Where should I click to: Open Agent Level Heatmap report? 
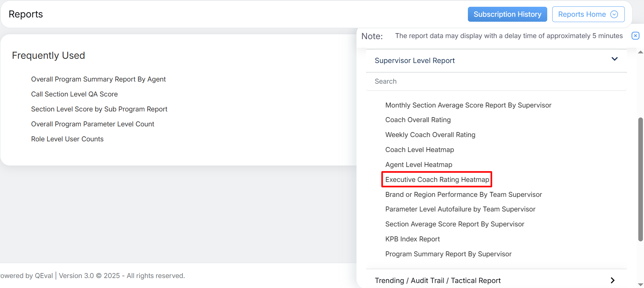tap(418, 165)
